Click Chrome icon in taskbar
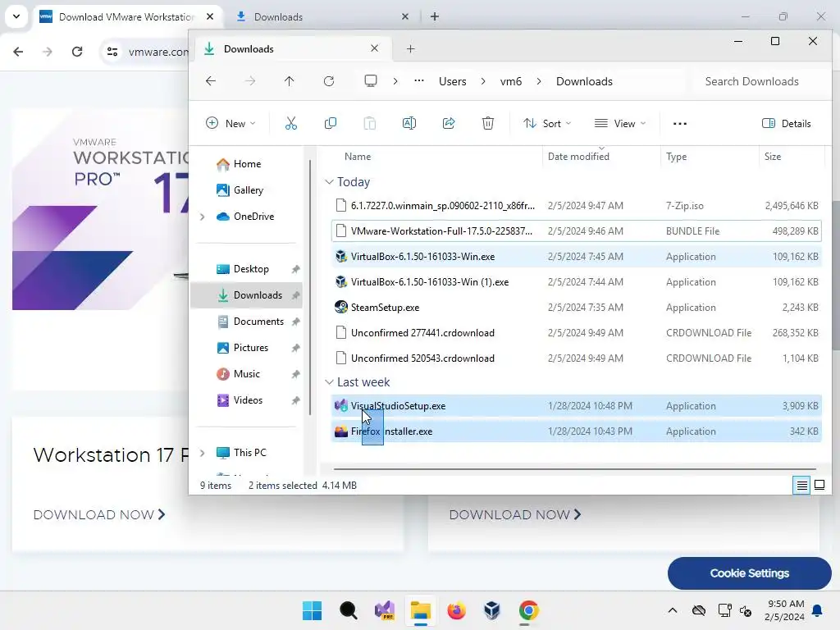The width and height of the screenshot is (840, 630). click(x=529, y=610)
